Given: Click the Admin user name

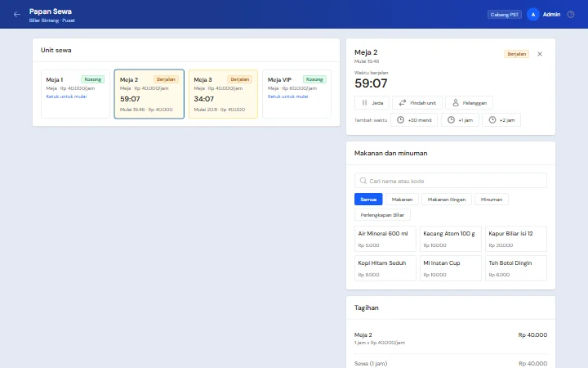Looking at the screenshot, I should tap(551, 14).
